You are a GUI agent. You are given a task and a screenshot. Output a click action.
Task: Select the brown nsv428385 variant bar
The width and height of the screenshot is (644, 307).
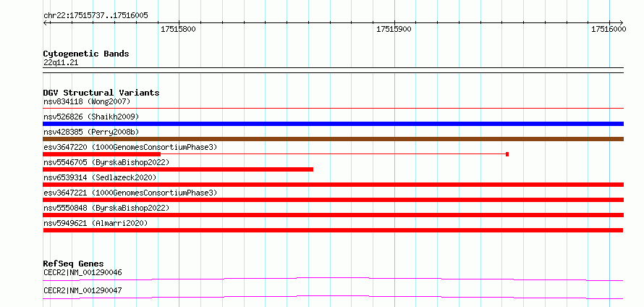tap(333, 139)
